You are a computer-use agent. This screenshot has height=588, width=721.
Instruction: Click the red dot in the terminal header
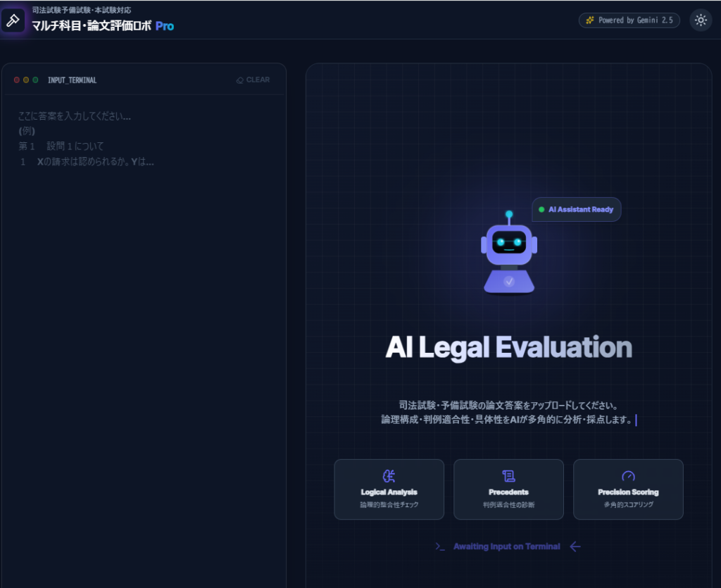coord(17,80)
